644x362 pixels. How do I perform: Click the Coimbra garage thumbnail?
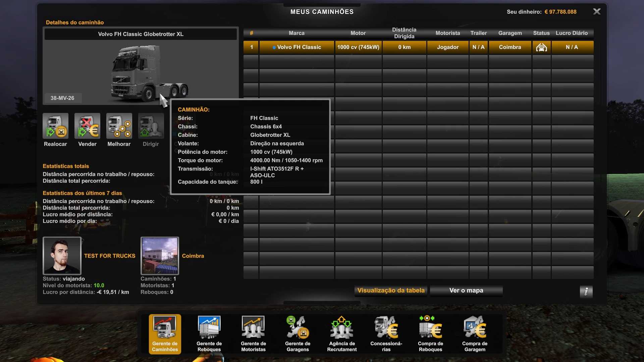160,256
